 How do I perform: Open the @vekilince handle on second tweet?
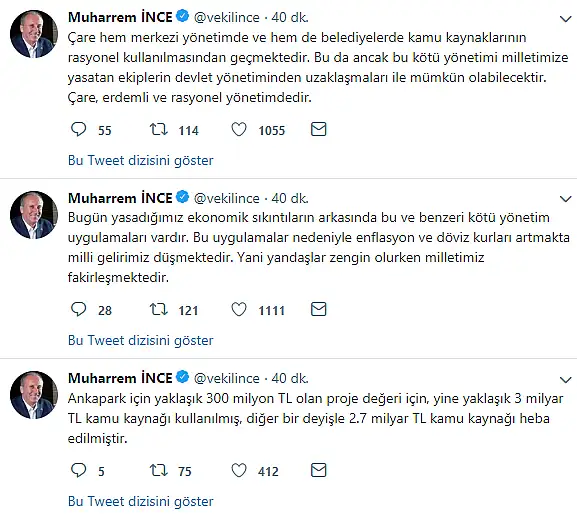pyautogui.click(x=227, y=198)
